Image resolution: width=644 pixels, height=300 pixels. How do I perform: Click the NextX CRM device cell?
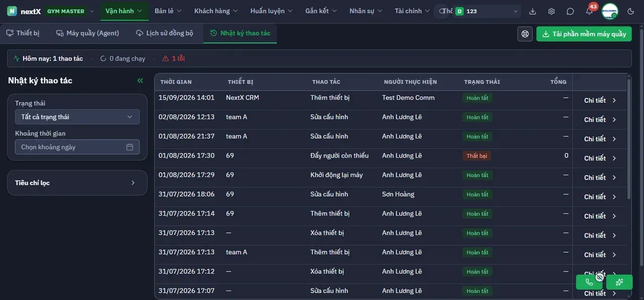click(x=243, y=97)
